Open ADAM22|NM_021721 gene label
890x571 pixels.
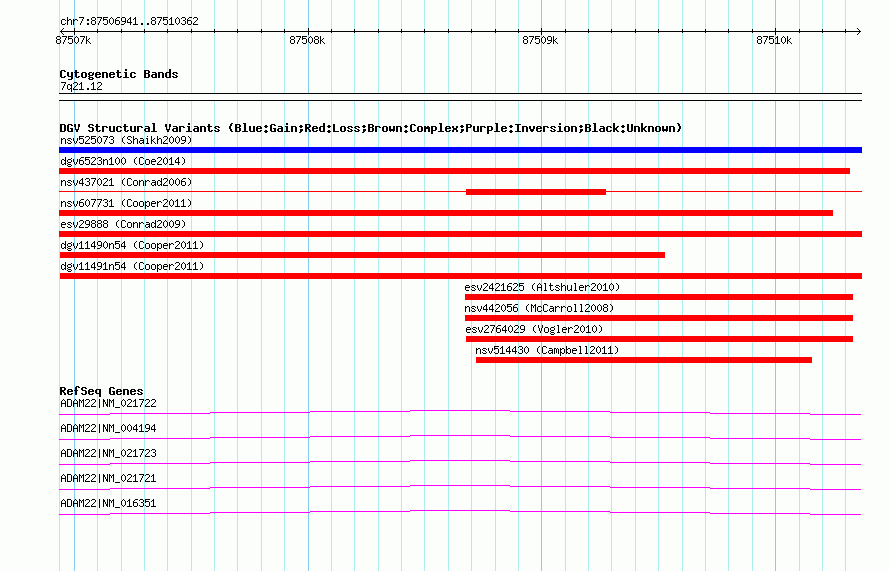[x=108, y=478]
